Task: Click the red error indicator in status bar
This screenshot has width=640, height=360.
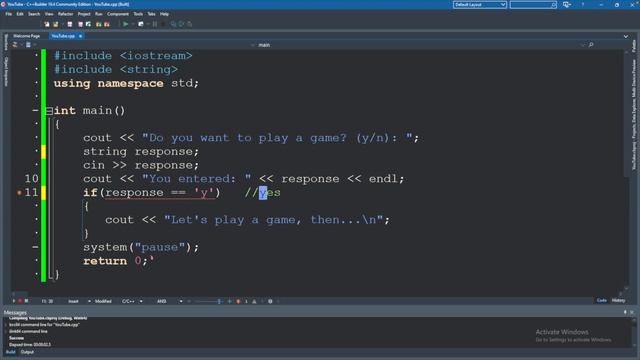Action: coord(238,302)
